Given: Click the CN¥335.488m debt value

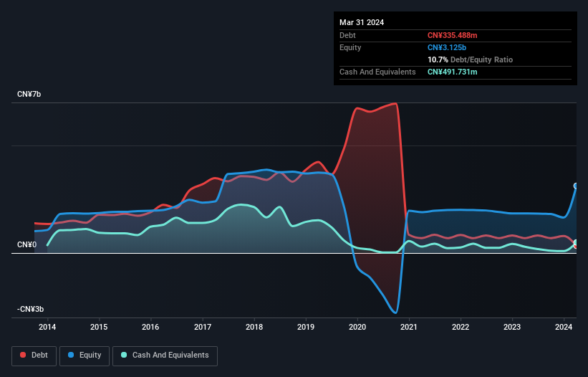Looking at the screenshot, I should [452, 35].
